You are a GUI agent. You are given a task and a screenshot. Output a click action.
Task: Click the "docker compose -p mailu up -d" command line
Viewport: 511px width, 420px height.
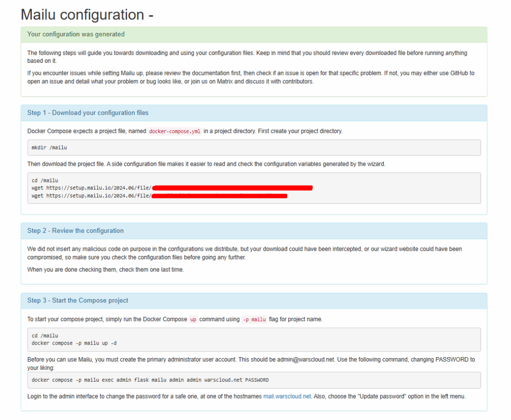point(74,343)
